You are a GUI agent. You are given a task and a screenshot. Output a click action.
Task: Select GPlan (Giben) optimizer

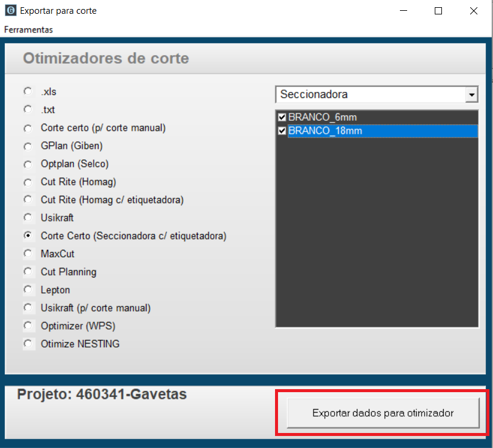pyautogui.click(x=28, y=146)
